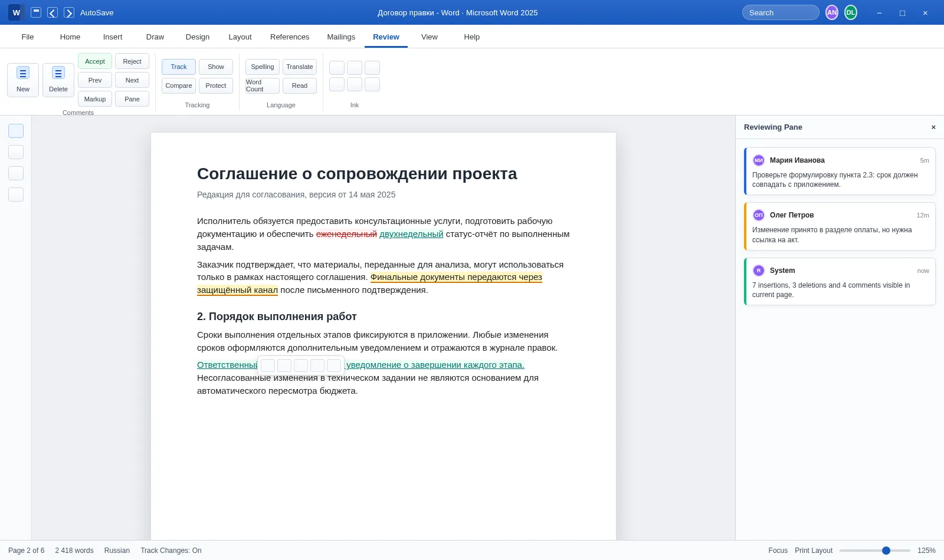Click the back arrow in title bar
Image resolution: width=944 pixels, height=560 pixels.
pos(53,12)
